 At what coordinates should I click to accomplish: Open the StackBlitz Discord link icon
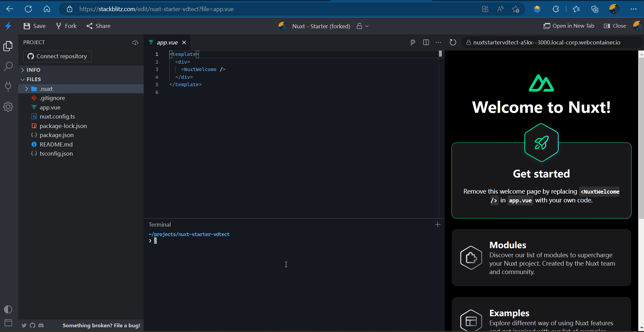point(41,326)
